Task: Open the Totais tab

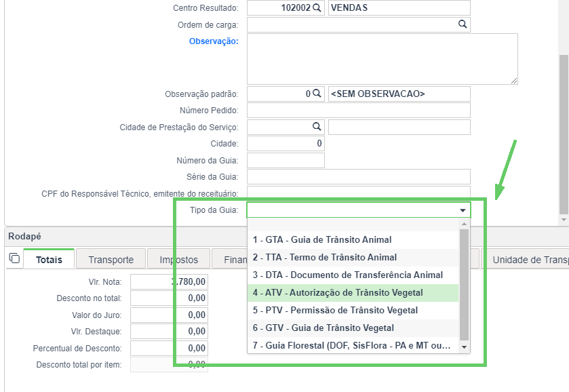Action: pyautogui.click(x=49, y=259)
